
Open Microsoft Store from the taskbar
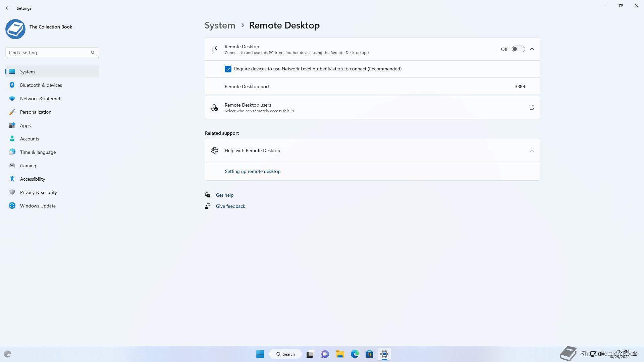click(369, 354)
